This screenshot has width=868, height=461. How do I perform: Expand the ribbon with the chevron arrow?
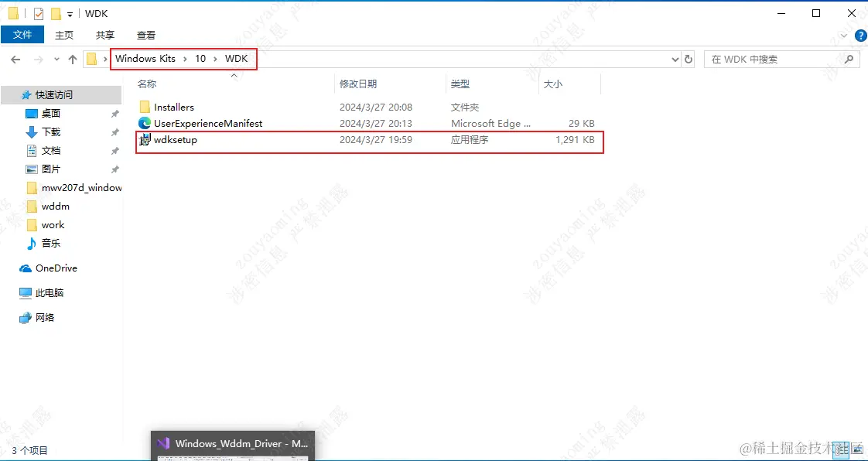[x=843, y=35]
